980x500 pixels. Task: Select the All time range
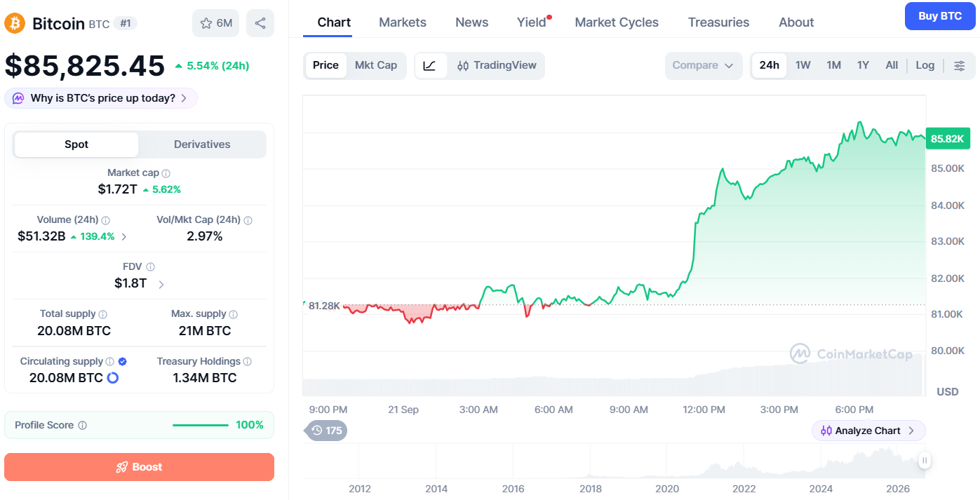(x=892, y=65)
